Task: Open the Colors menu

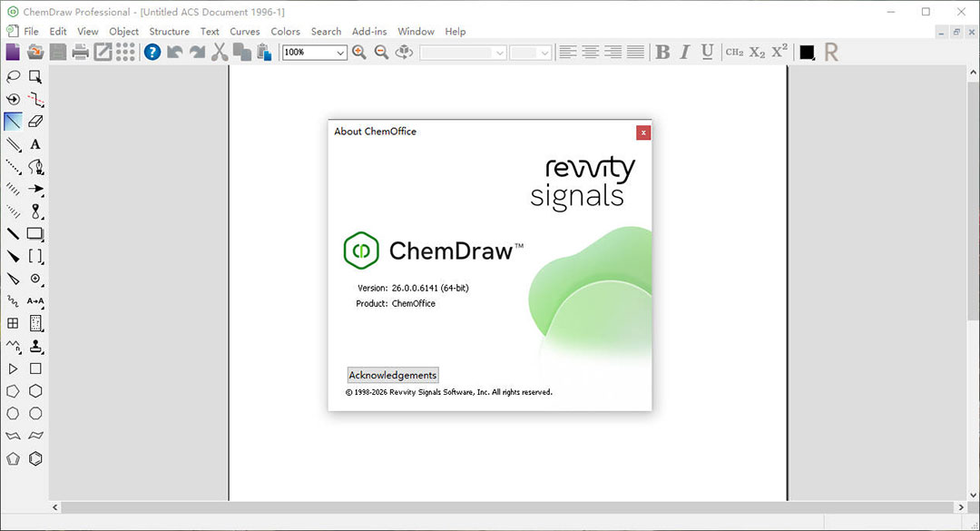Action: click(285, 31)
